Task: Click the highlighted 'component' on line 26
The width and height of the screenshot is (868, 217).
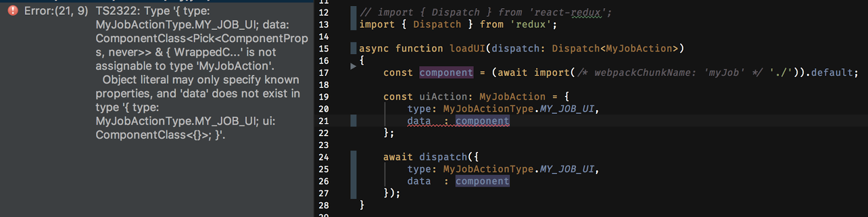Action: (x=482, y=181)
